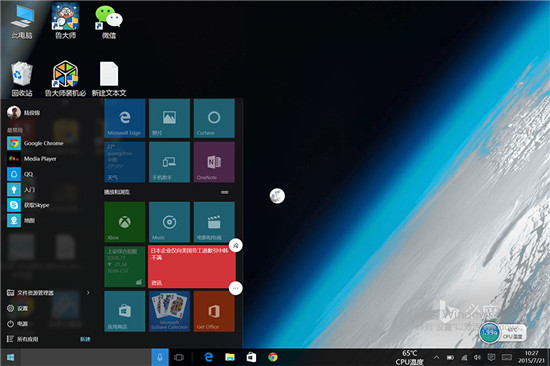This screenshot has height=366, width=550.
Task: Open the Store tile in Start menu
Action: pos(125,311)
